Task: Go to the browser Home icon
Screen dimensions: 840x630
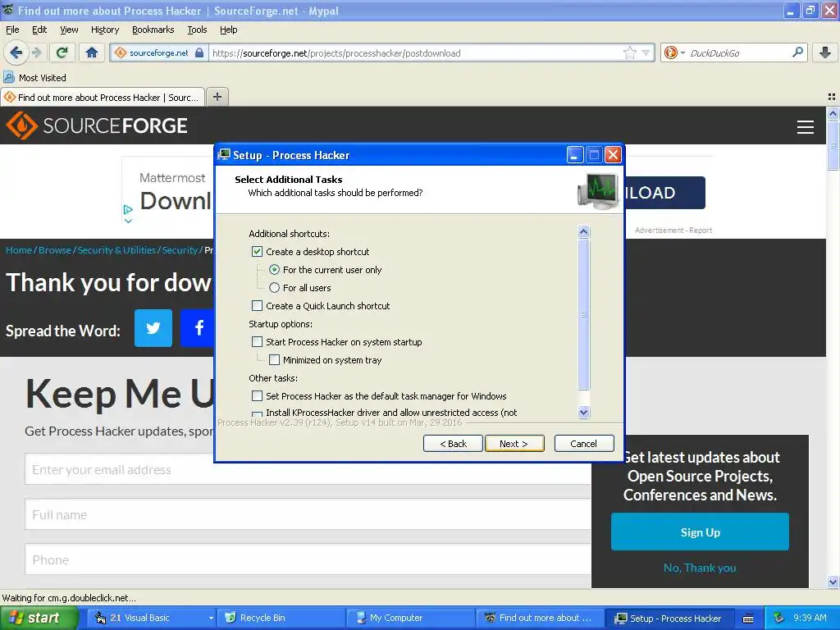Action: [92, 52]
